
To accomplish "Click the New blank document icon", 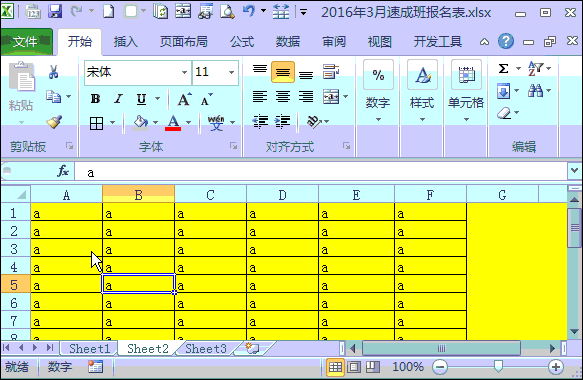I will click(x=108, y=12).
